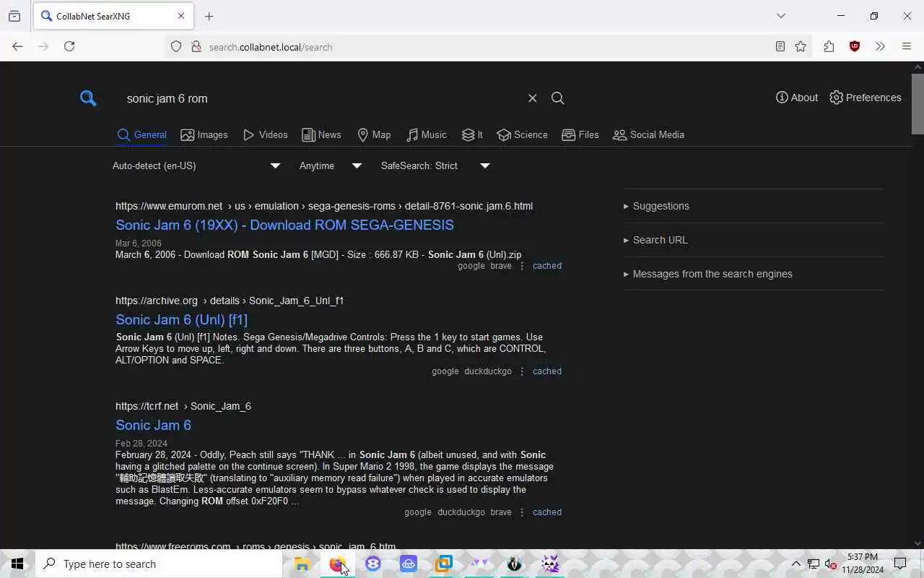
Task: Show more tools overflow chevron
Action: point(880,46)
